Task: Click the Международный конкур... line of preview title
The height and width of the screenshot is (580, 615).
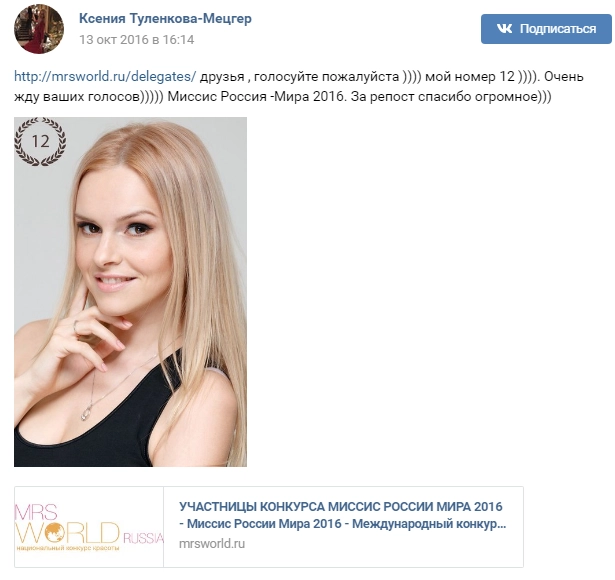Action: [x=429, y=524]
